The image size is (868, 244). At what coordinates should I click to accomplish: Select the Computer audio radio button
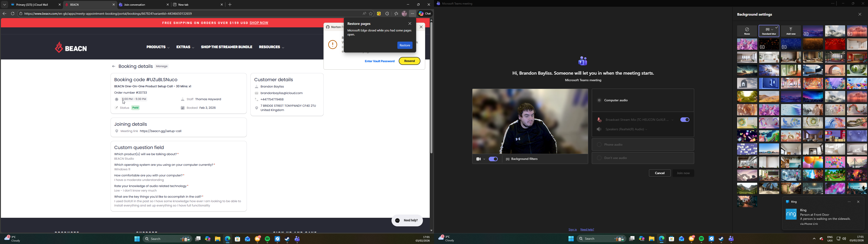599,100
